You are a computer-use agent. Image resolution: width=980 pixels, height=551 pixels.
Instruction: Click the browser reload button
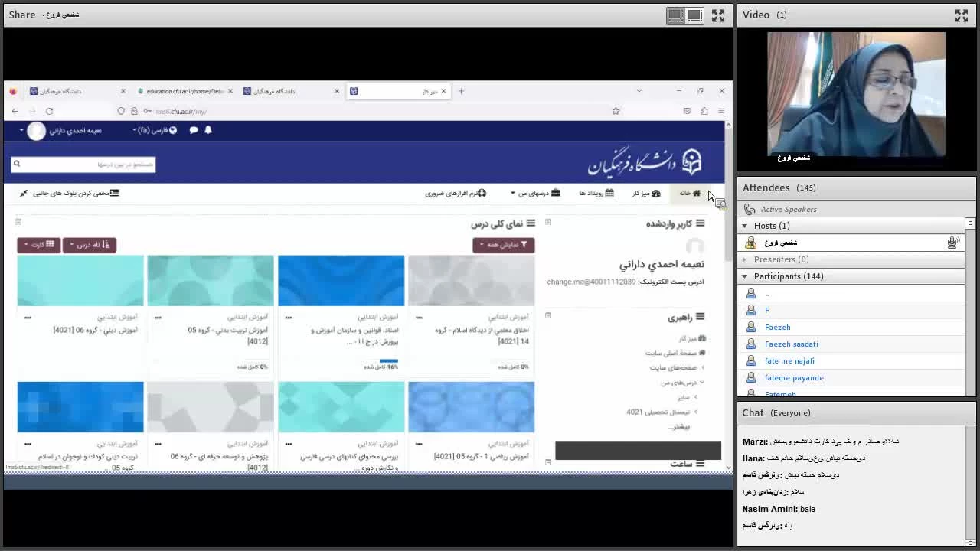point(49,112)
